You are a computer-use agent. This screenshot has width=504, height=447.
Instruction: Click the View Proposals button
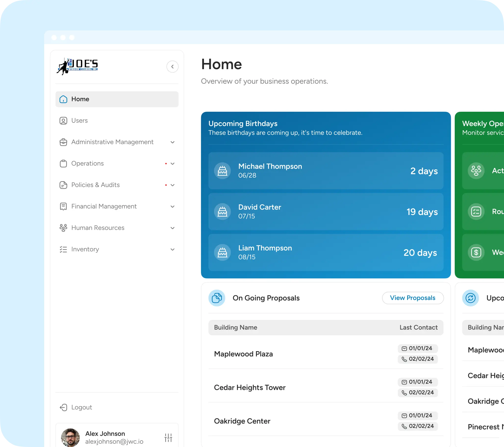[x=413, y=298]
